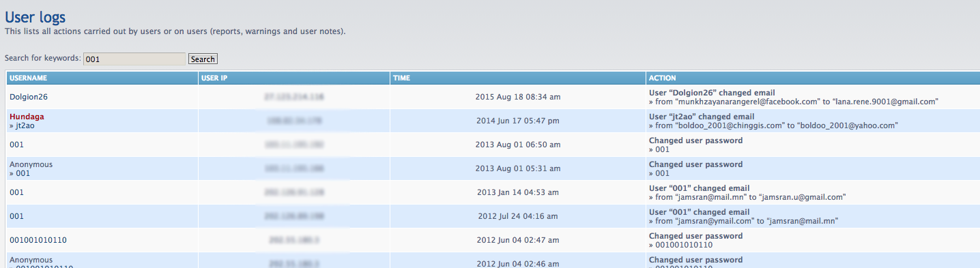Click the time 2013 Aug 01 06:50 am
This screenshot has width=980, height=268.
click(518, 145)
